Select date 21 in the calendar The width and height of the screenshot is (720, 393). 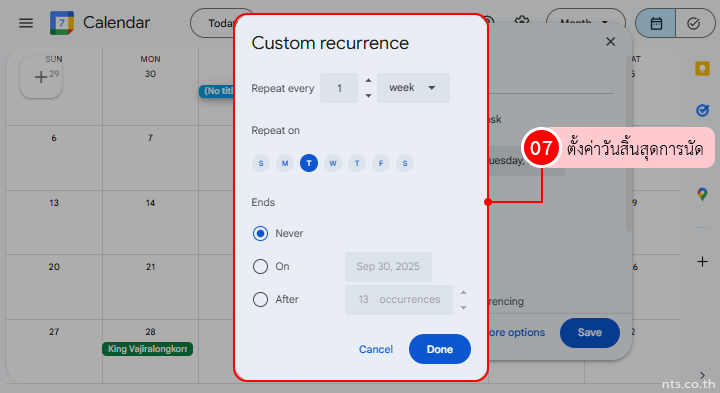150,267
